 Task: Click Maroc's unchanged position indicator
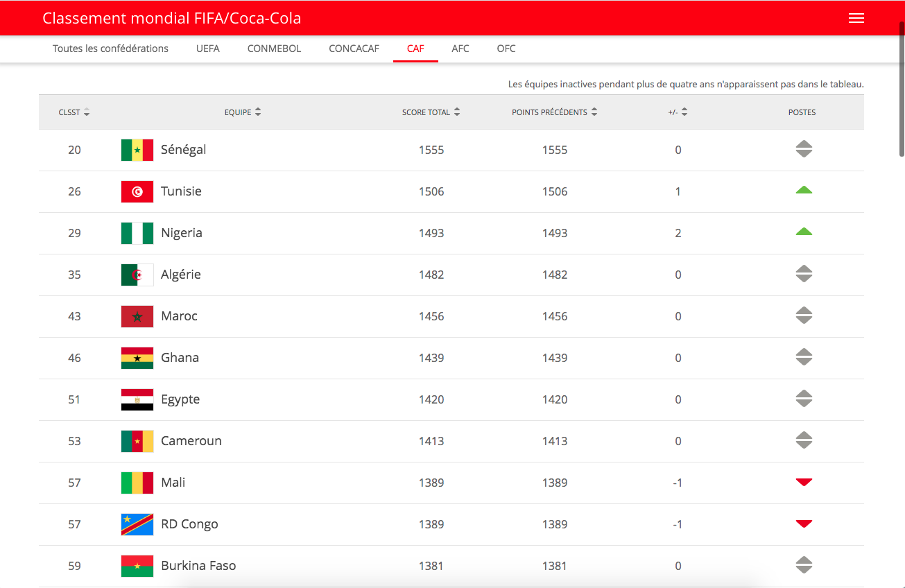pyautogui.click(x=804, y=315)
